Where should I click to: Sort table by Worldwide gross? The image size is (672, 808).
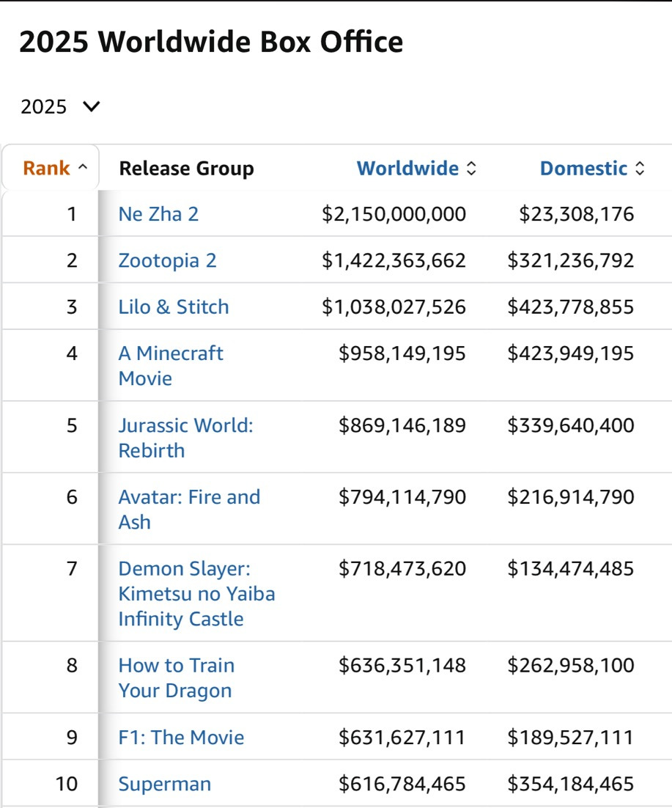click(407, 169)
